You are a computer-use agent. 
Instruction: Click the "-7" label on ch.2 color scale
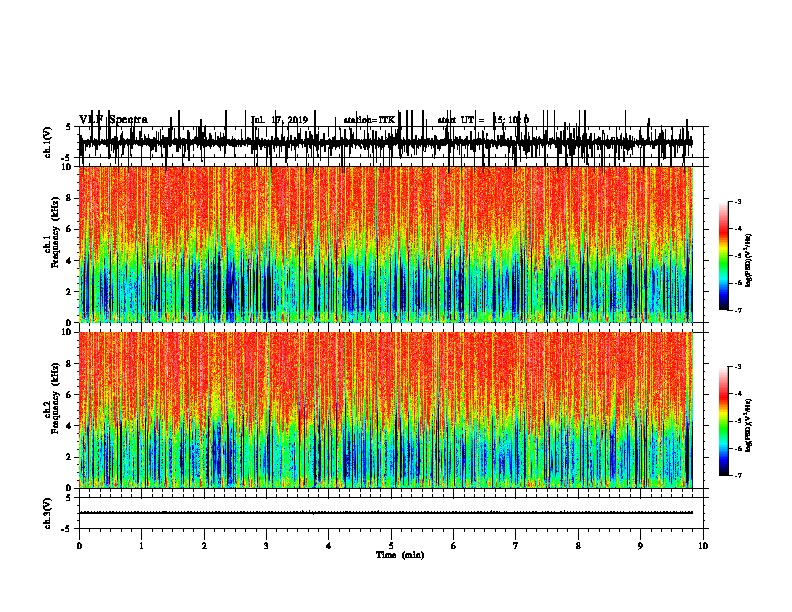click(x=737, y=475)
